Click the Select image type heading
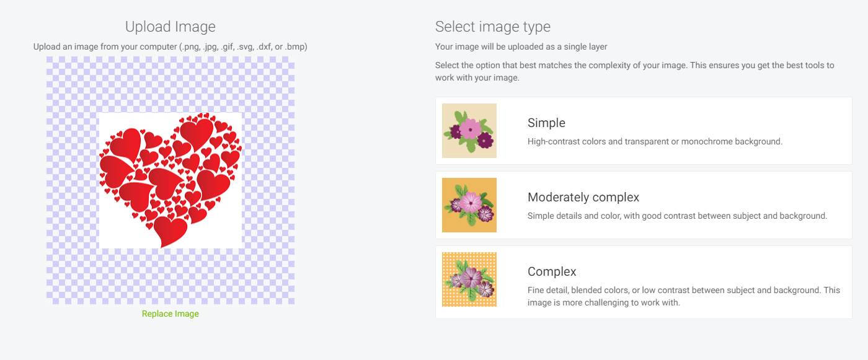The width and height of the screenshot is (868, 360). coord(493,27)
